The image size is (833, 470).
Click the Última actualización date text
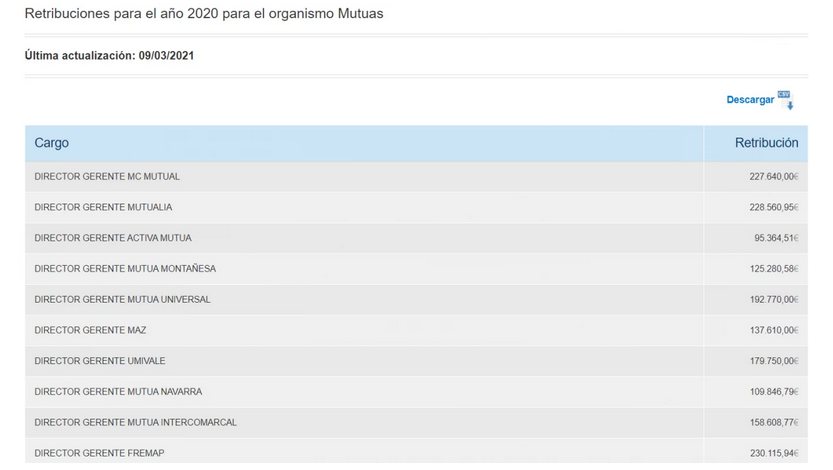click(x=109, y=56)
